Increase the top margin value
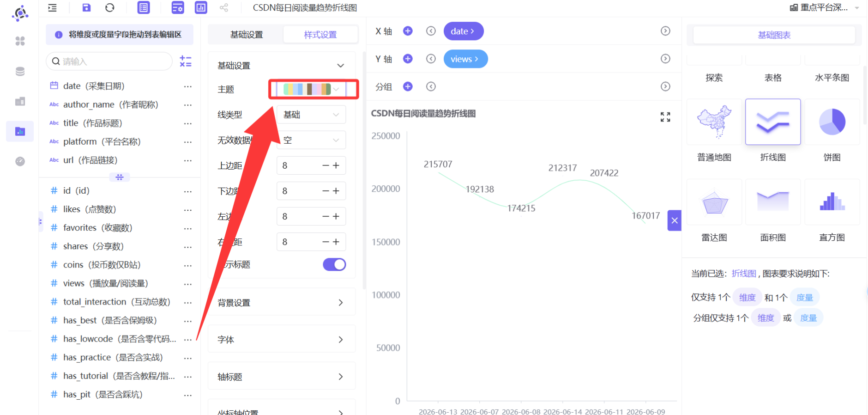 [x=336, y=165]
